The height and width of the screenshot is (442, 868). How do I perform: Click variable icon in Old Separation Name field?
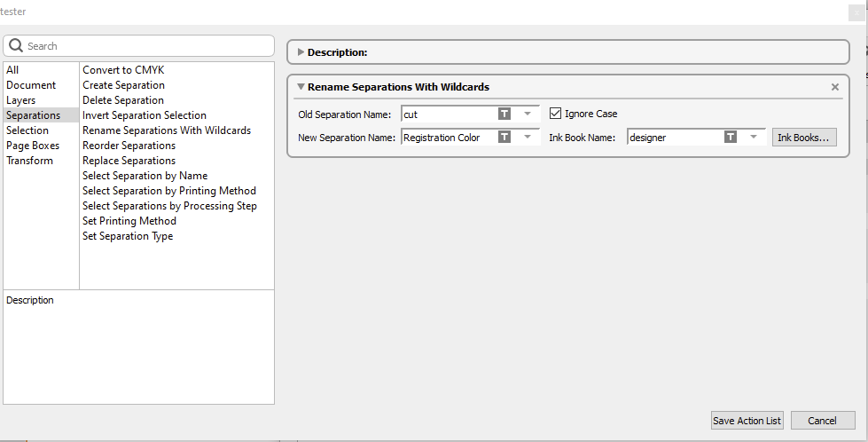[x=504, y=114]
